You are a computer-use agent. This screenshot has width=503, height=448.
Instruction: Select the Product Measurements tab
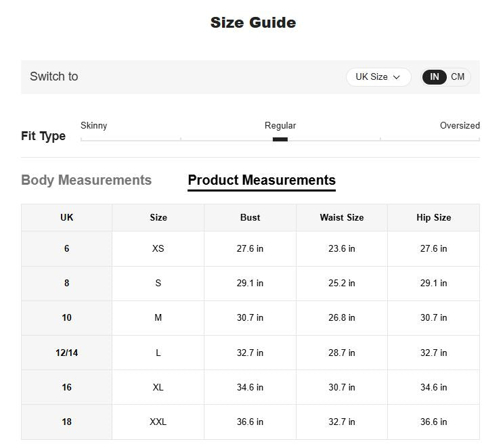[x=261, y=180]
